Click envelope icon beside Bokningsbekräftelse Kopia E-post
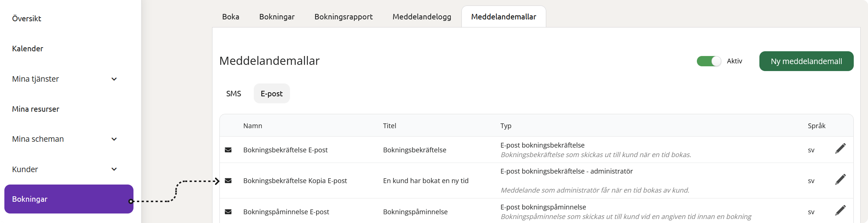This screenshot has width=868, height=223. click(x=228, y=181)
